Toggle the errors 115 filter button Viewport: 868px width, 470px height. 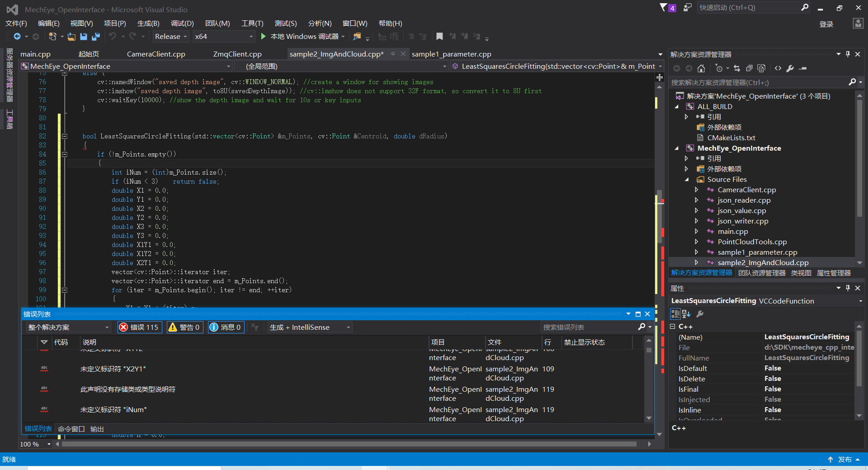139,327
